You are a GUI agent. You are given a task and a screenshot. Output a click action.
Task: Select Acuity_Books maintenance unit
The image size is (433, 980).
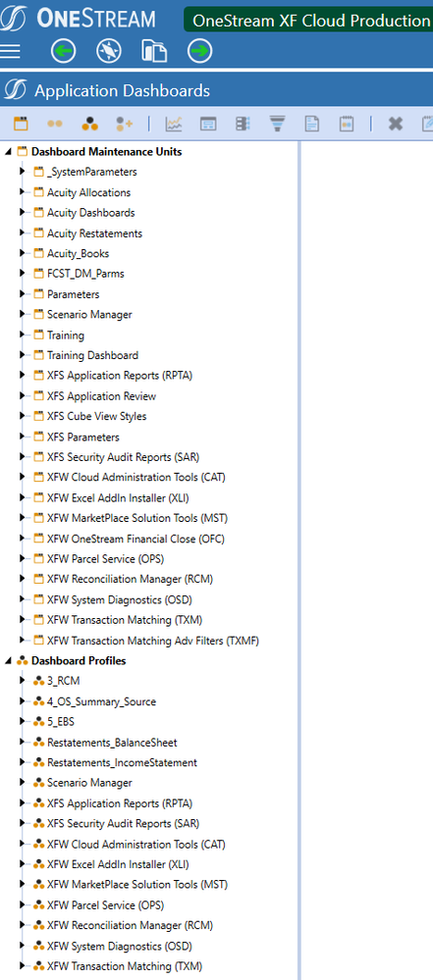pos(79,254)
